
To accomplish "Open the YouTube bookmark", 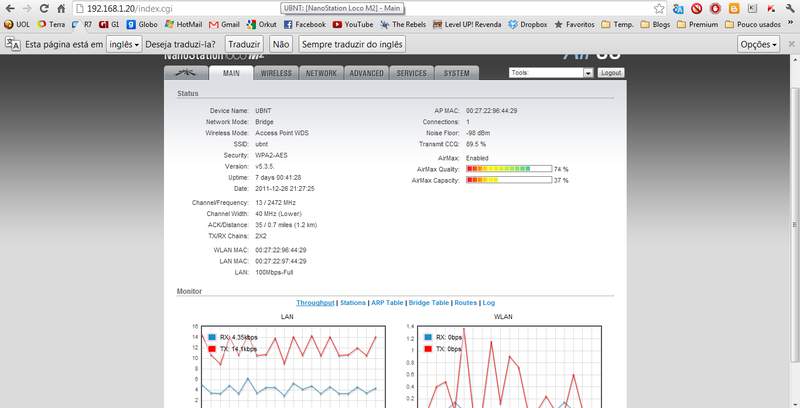I will pyautogui.click(x=353, y=24).
